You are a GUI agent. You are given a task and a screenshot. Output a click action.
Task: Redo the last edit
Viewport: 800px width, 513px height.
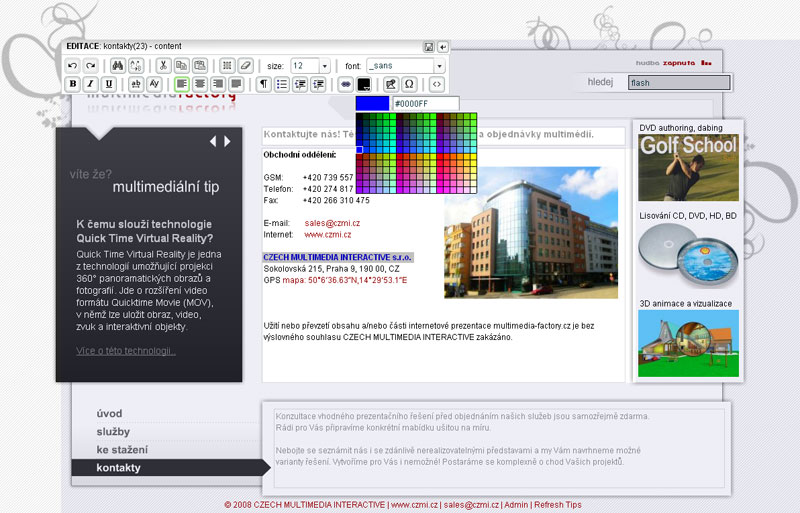coord(90,66)
